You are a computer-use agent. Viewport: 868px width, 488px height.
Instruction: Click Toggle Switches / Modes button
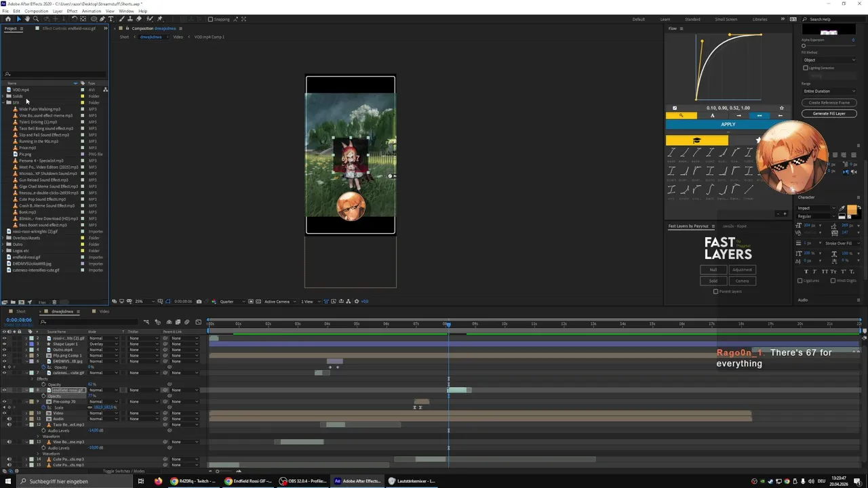pos(123,471)
